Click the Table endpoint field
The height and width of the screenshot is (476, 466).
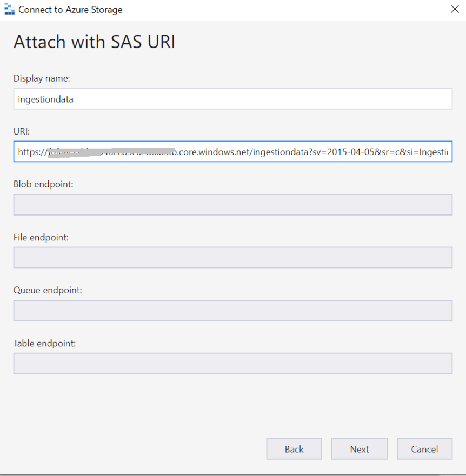(x=232, y=363)
